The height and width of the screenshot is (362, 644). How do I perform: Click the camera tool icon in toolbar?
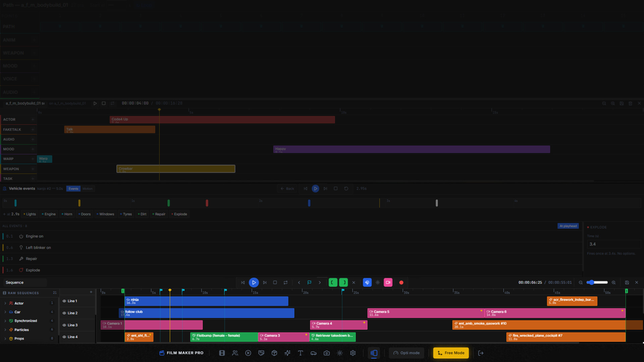coord(327,353)
